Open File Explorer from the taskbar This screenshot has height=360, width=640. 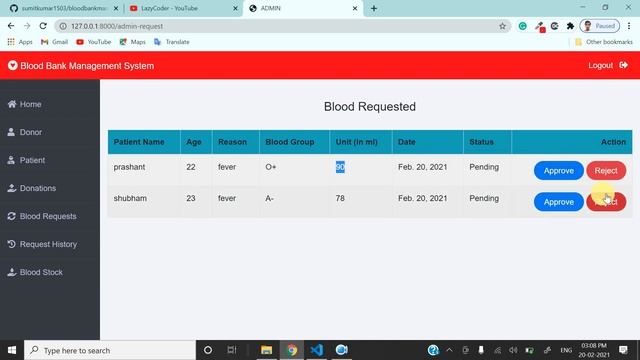pyautogui.click(x=267, y=350)
